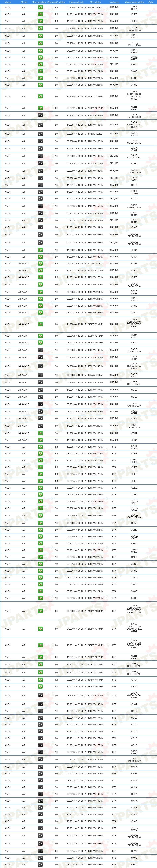Screen dimensions: 157x868
Task: Click 'CJCD, CSUA' in A5 8F7 110kW row
Action: click(x=134, y=752)
